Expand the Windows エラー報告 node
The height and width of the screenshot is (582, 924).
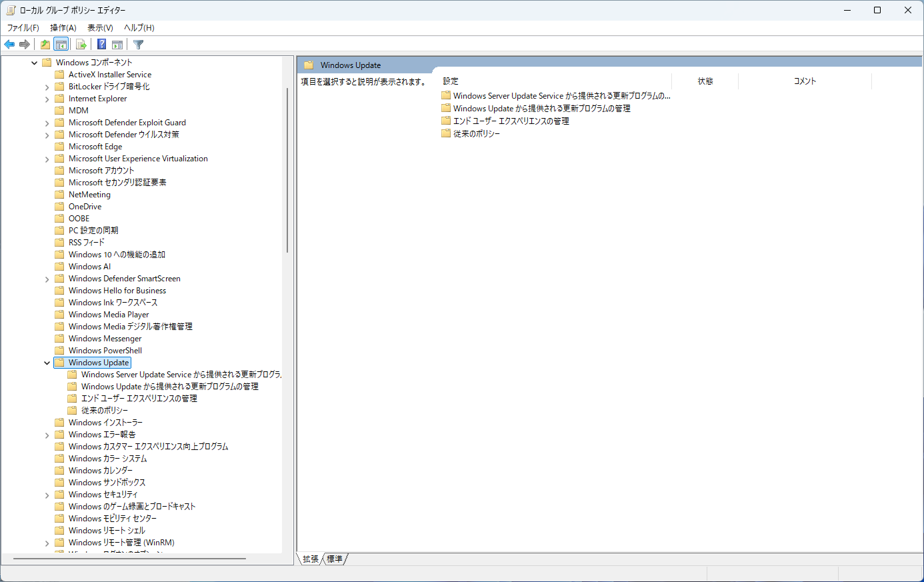pyautogui.click(x=47, y=435)
